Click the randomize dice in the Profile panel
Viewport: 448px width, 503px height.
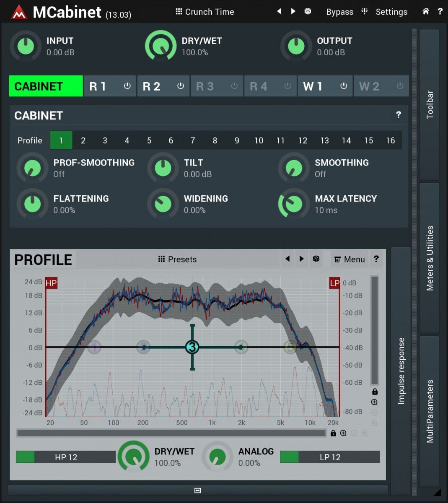pos(316,259)
